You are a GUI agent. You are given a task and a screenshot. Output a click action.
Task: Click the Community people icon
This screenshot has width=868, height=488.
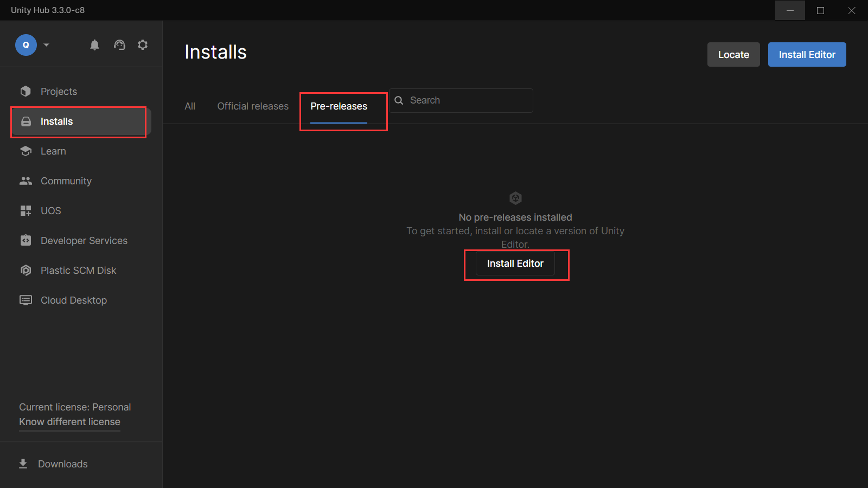pos(25,181)
